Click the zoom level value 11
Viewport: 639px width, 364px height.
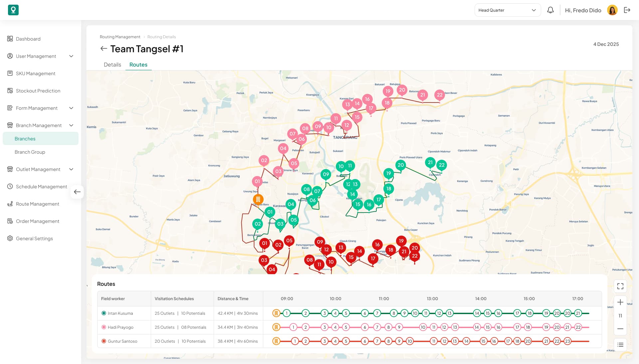pyautogui.click(x=620, y=315)
